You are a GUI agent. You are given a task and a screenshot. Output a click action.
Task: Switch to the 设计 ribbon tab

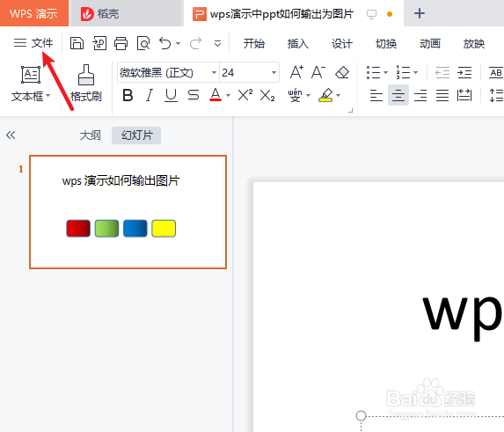342,43
